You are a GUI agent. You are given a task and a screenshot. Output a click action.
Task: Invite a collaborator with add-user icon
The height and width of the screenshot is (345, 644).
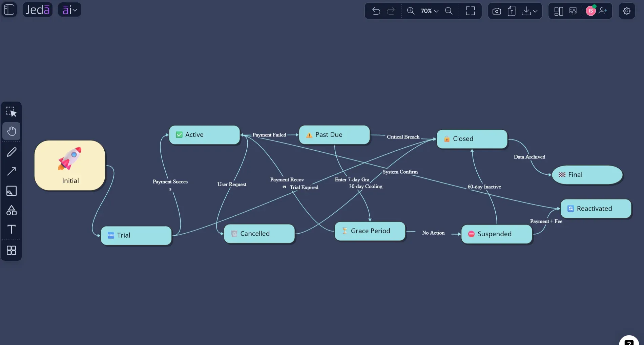click(x=603, y=11)
